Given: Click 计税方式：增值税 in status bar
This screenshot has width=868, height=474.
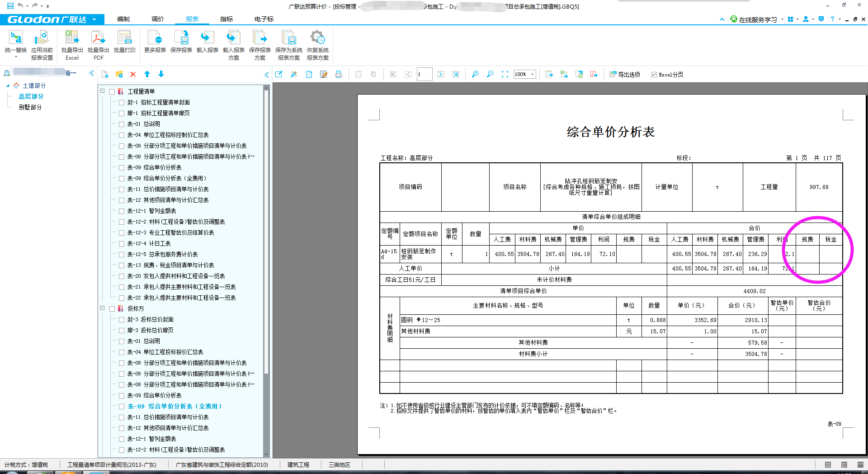Looking at the screenshot, I should tap(26, 465).
